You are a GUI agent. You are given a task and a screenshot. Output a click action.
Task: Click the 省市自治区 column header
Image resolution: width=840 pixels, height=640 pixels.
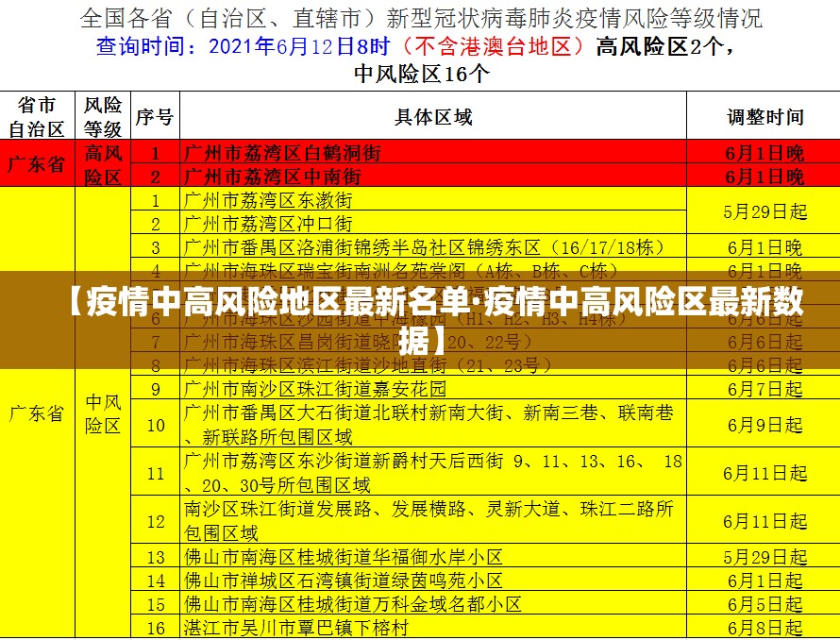37,116
